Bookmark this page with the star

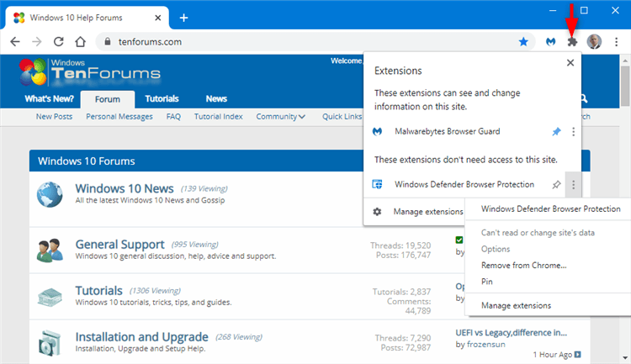(x=523, y=41)
